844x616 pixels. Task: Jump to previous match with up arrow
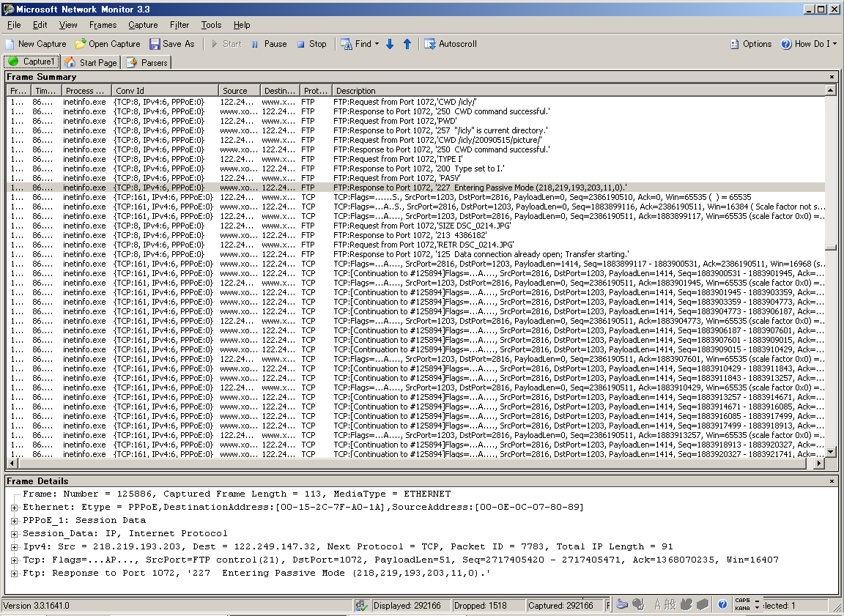point(407,44)
